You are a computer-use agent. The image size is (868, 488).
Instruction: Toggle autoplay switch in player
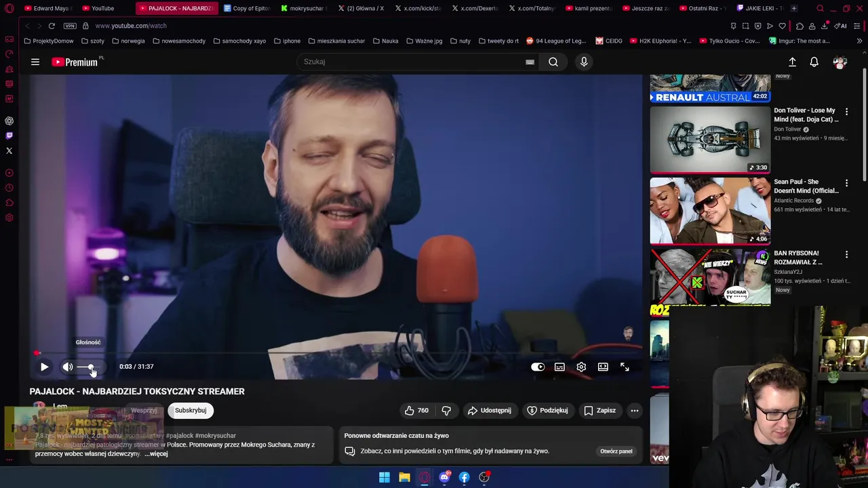pos(538,367)
